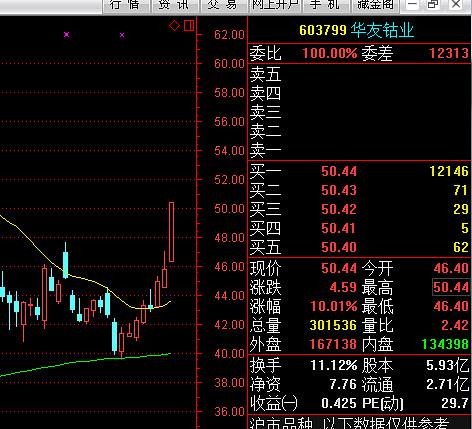Click the highlighted 最高 value 50.44
Viewport: 472px width, 429px height.
click(451, 287)
